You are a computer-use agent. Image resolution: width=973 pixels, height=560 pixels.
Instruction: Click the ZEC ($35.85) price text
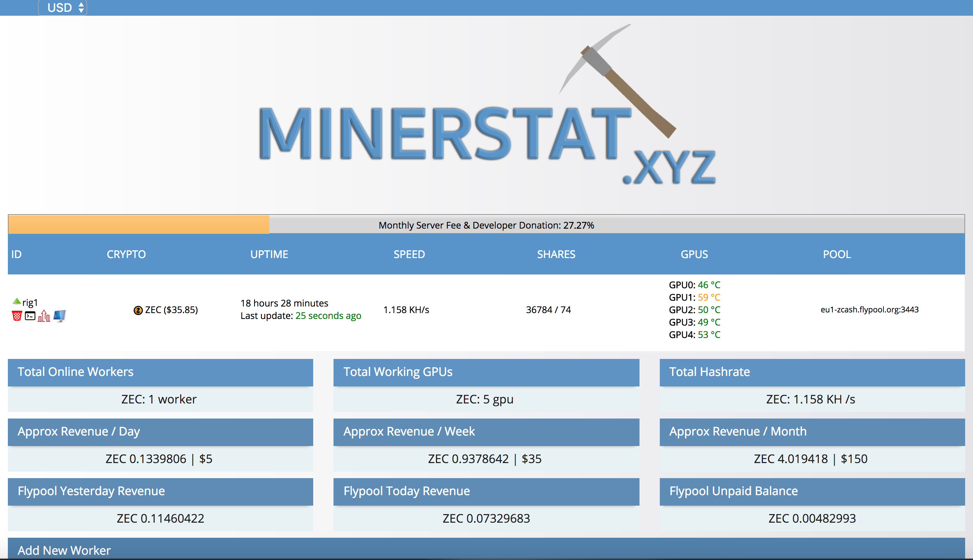click(171, 310)
